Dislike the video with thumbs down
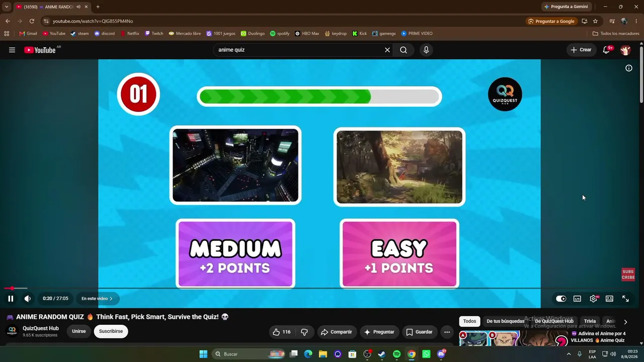This screenshot has height=362, width=644. point(304,332)
